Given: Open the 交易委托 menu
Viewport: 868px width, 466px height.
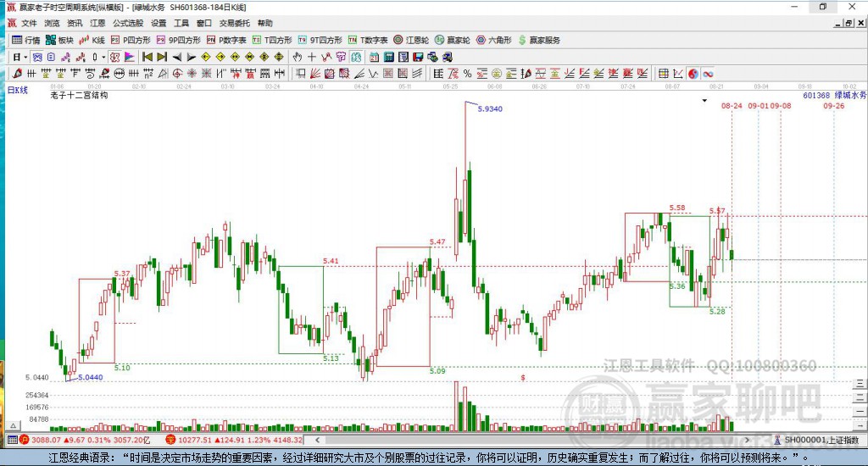Looking at the screenshot, I should 235,23.
